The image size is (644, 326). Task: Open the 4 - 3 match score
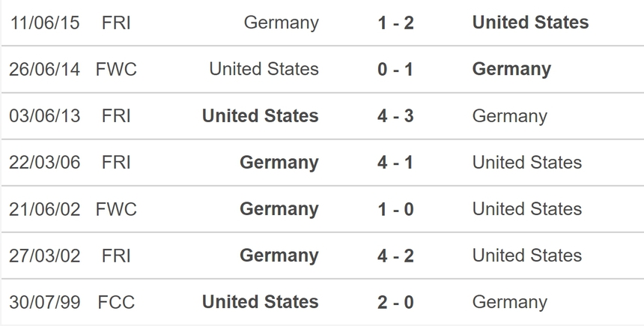tap(395, 116)
